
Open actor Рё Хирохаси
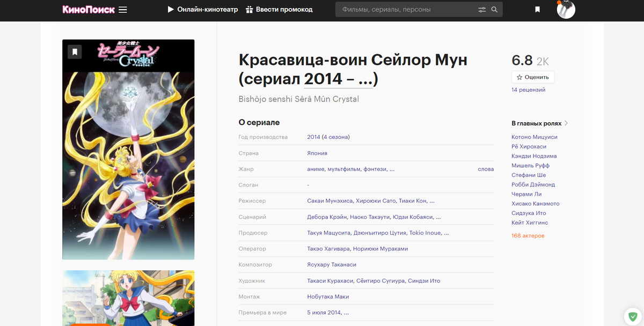click(x=529, y=146)
